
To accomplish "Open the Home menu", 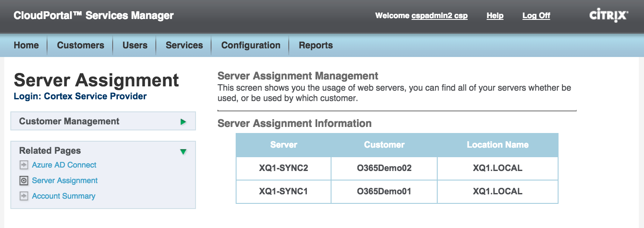I will [x=26, y=45].
